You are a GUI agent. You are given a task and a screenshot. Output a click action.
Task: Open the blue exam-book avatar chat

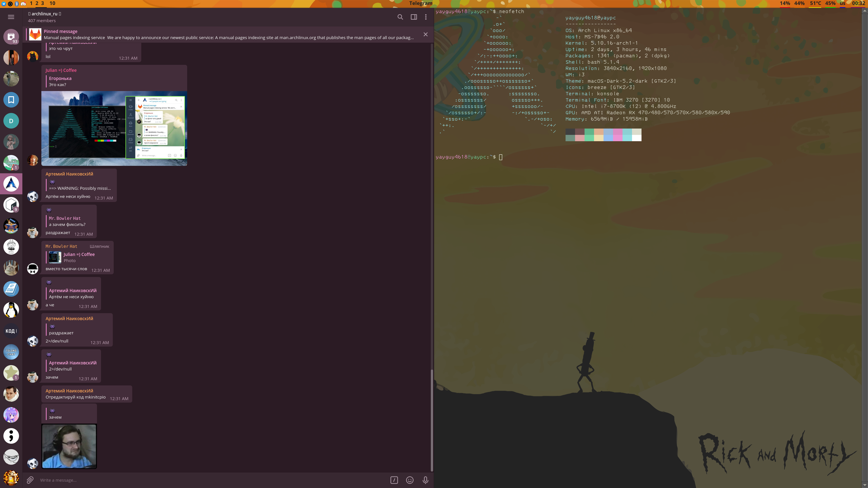tap(11, 289)
